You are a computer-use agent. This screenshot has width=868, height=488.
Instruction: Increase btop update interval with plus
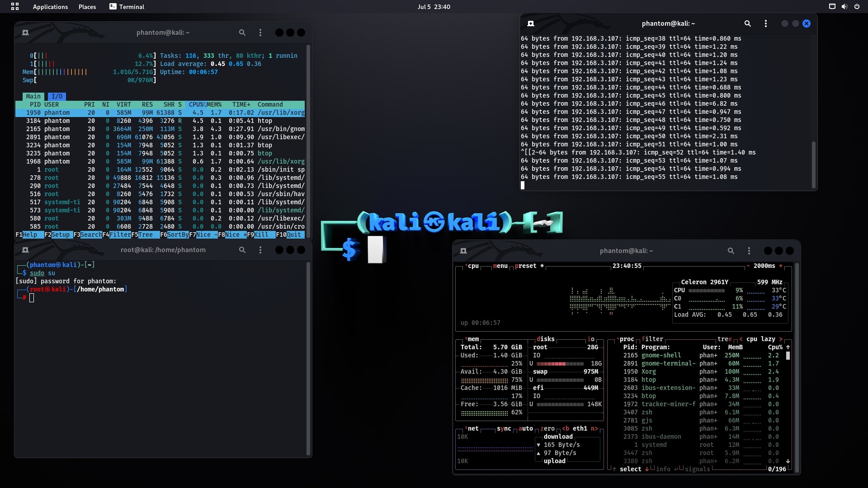781,266
